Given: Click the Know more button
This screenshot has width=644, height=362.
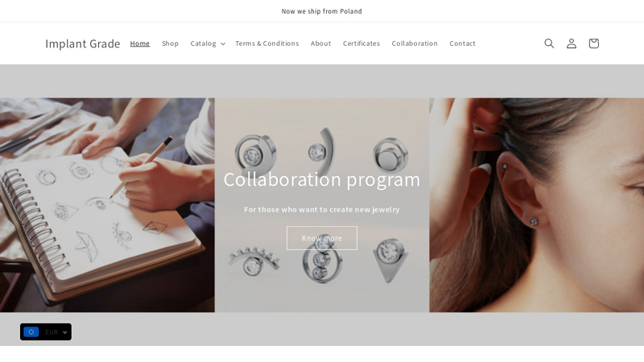Looking at the screenshot, I should point(321,238).
